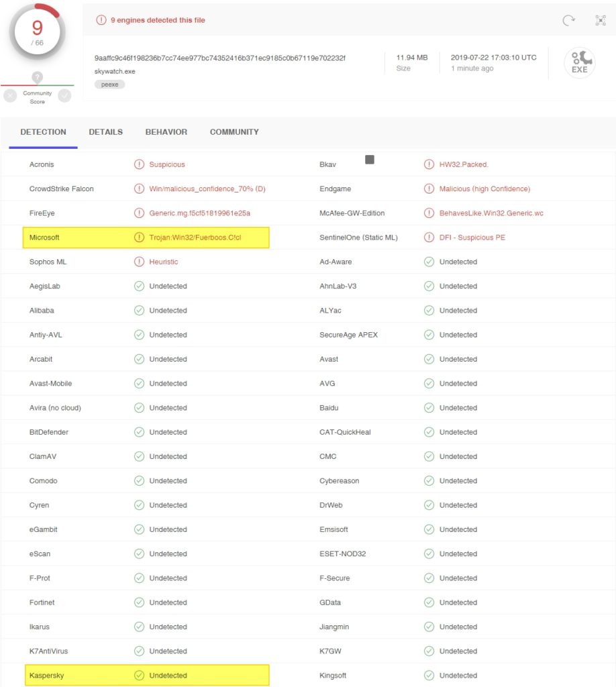Click the SentinelOne (Static ML) engine name
This screenshot has height=687, width=616.
(358, 237)
